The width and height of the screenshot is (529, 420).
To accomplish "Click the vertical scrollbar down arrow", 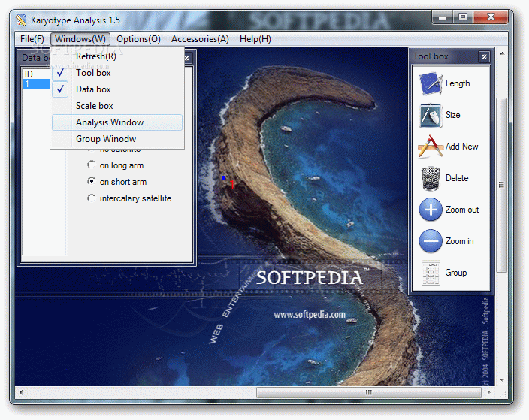I will 502,380.
